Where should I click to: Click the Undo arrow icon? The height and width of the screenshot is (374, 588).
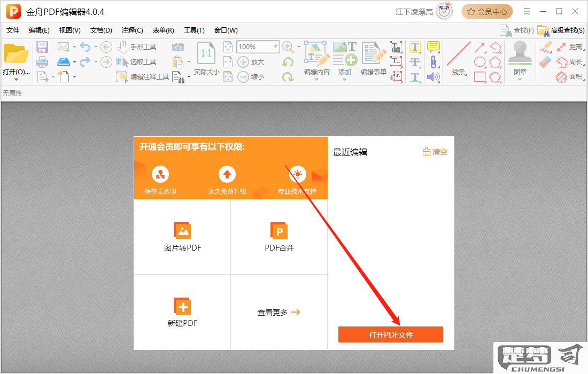(x=86, y=47)
